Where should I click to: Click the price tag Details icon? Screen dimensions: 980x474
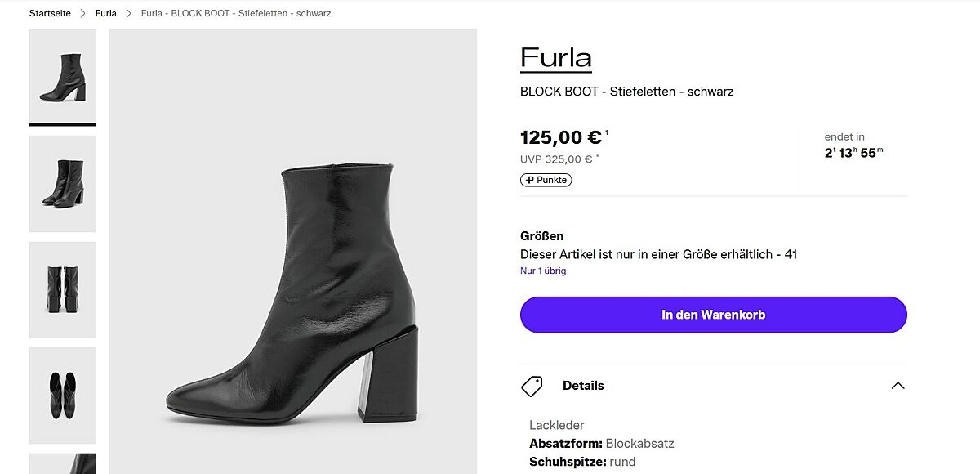pos(532,386)
